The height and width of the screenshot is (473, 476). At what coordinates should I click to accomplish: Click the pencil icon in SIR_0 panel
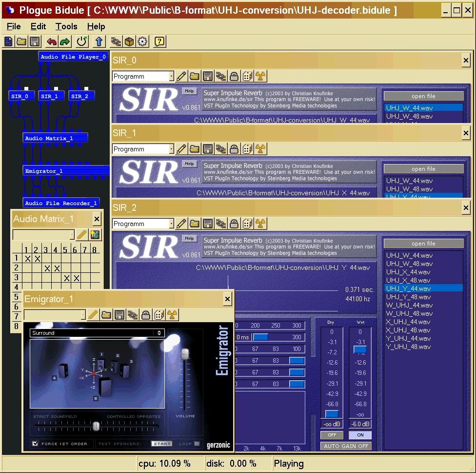[181, 76]
